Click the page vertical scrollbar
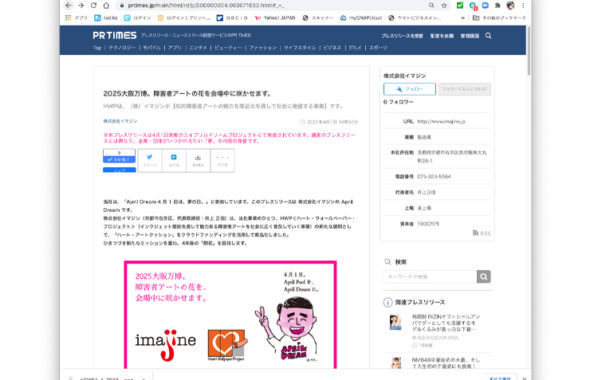This screenshot has width=590, height=380. 529,51
